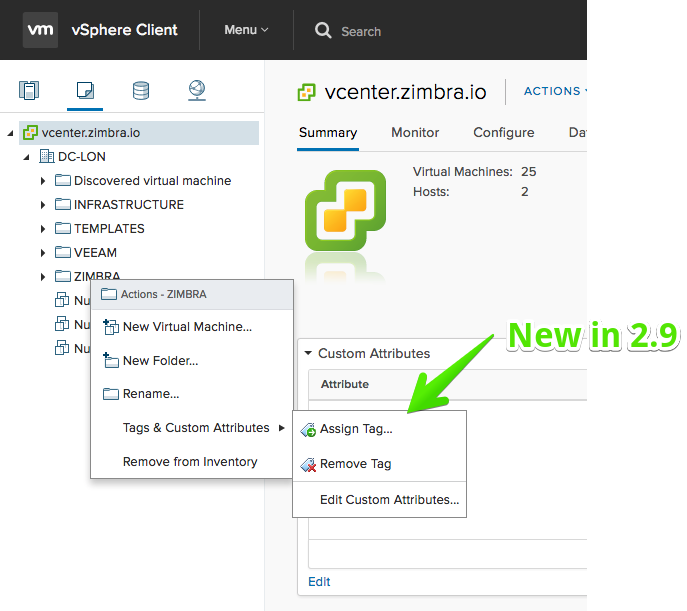Click the Virtual Machines: 25 value
This screenshot has width=687, height=611.
click(528, 172)
